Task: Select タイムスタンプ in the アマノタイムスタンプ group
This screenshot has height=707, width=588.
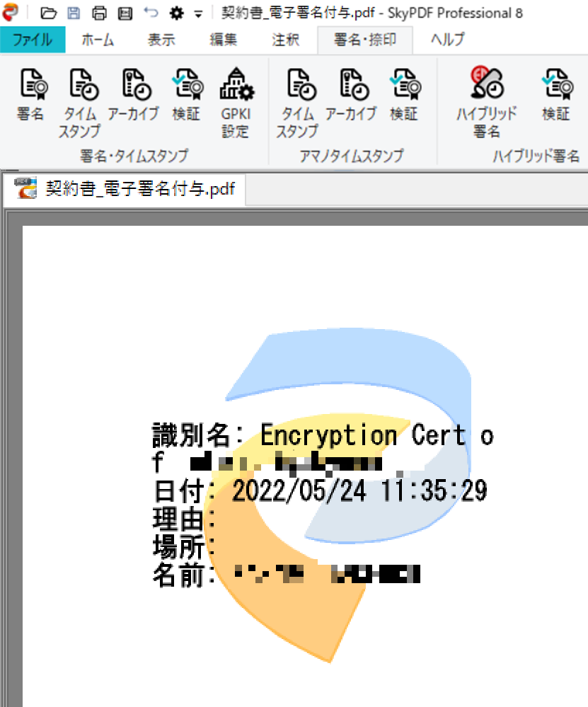Action: (x=298, y=103)
